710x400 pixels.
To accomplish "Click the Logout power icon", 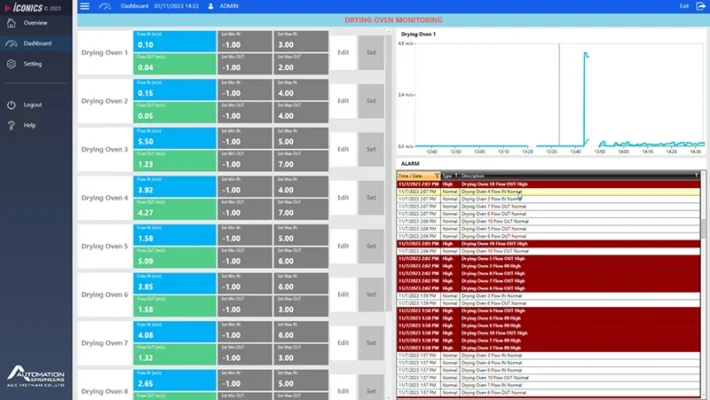I will coord(11,104).
